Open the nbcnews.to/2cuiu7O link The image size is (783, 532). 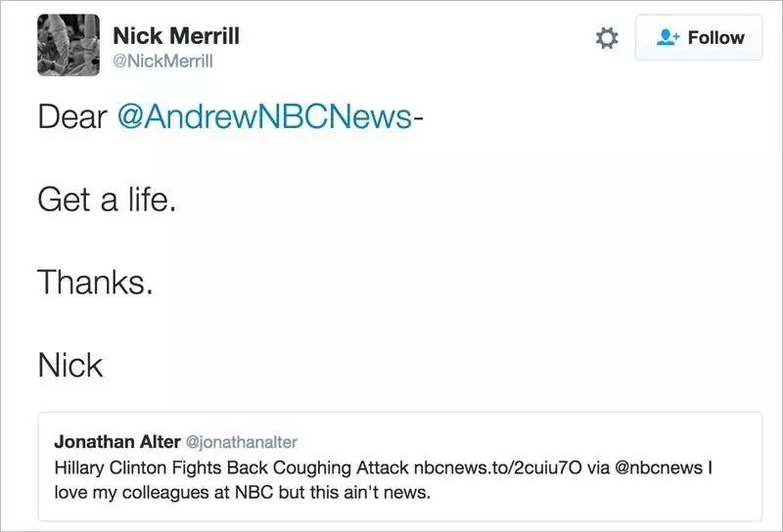pyautogui.click(x=500, y=467)
